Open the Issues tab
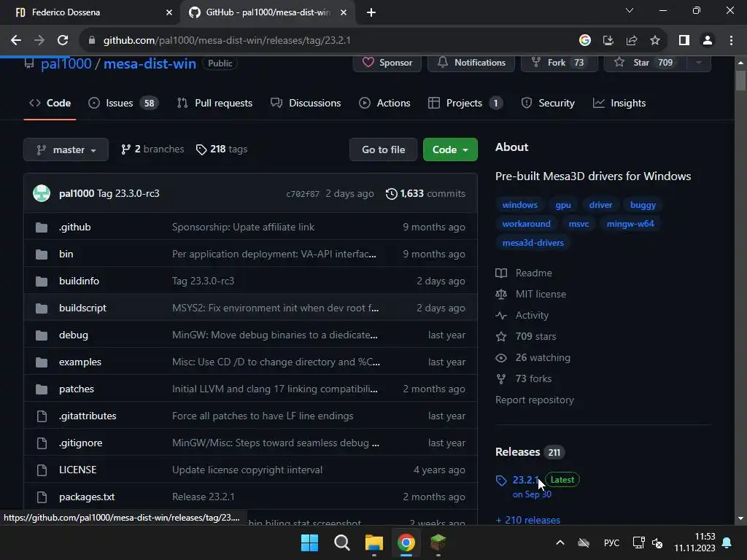This screenshot has width=747, height=560. coord(123,103)
